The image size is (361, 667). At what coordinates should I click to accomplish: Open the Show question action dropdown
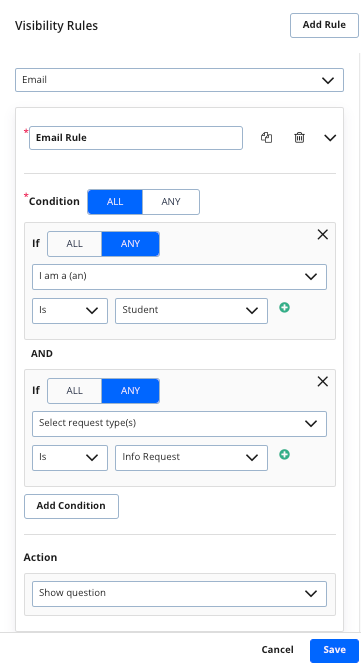pos(179,593)
